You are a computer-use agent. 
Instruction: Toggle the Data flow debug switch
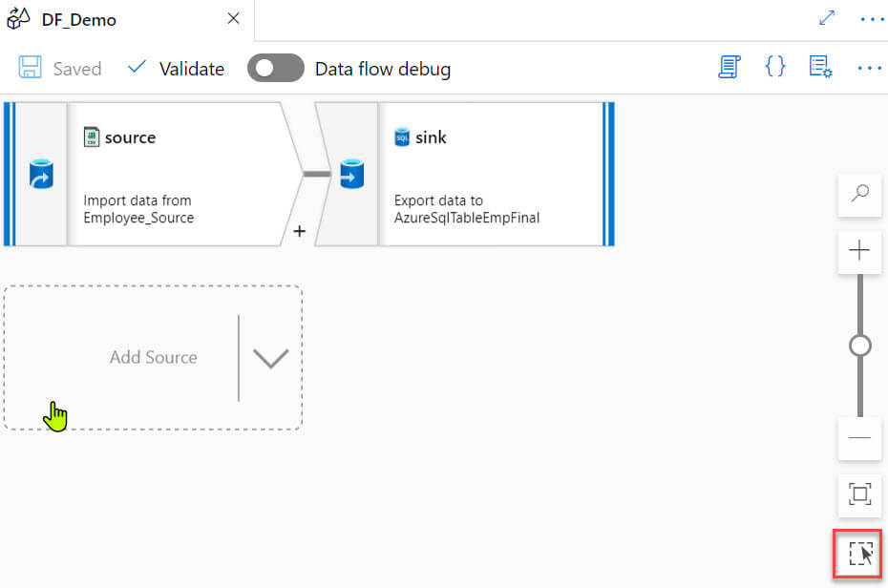point(275,69)
